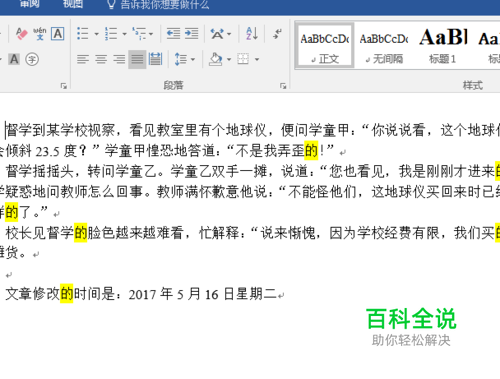Screen dimensions: 500x379
Task: Expand the shading color dropdown arrow
Action: pyautogui.click(x=229, y=60)
